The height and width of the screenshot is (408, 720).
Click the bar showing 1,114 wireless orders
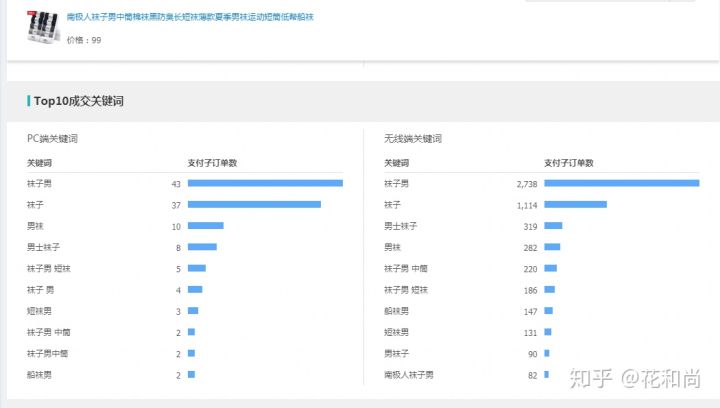tap(575, 204)
